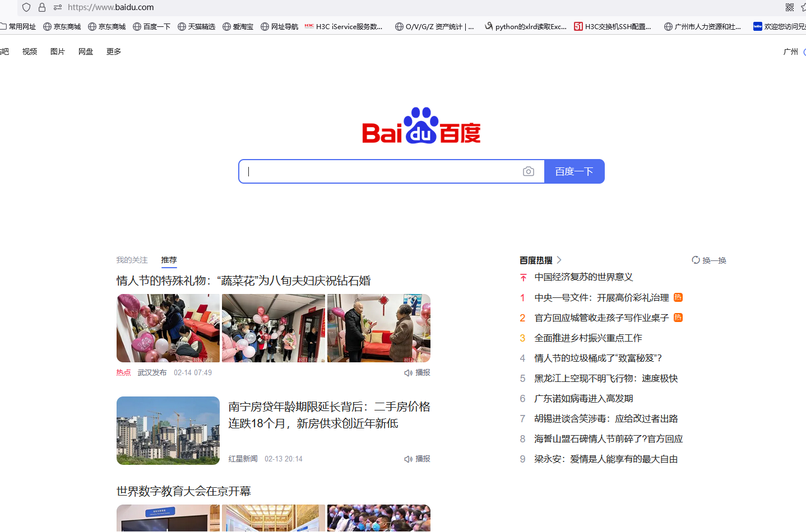Screen dimensions: 806x532
Task: Click the 百度一下 search button
Action: [x=575, y=171]
